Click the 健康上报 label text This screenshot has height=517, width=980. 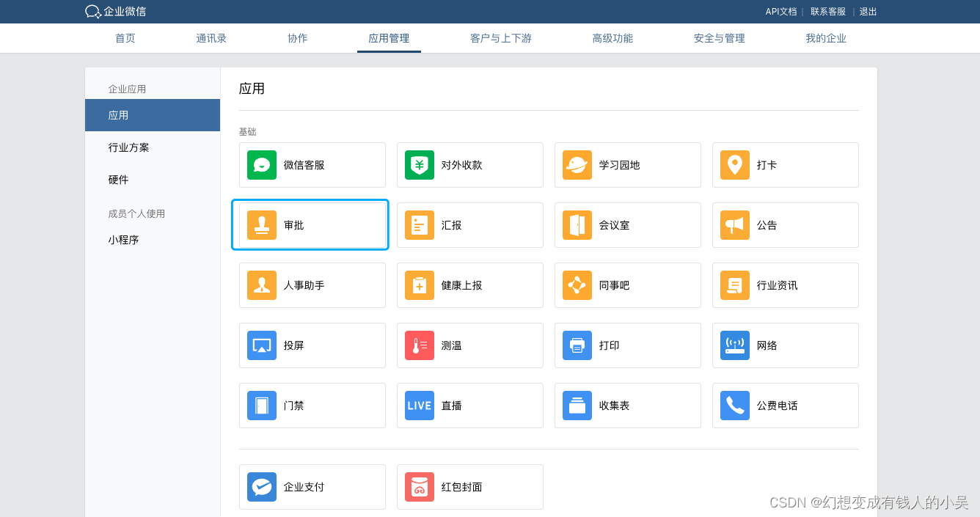pyautogui.click(x=462, y=285)
